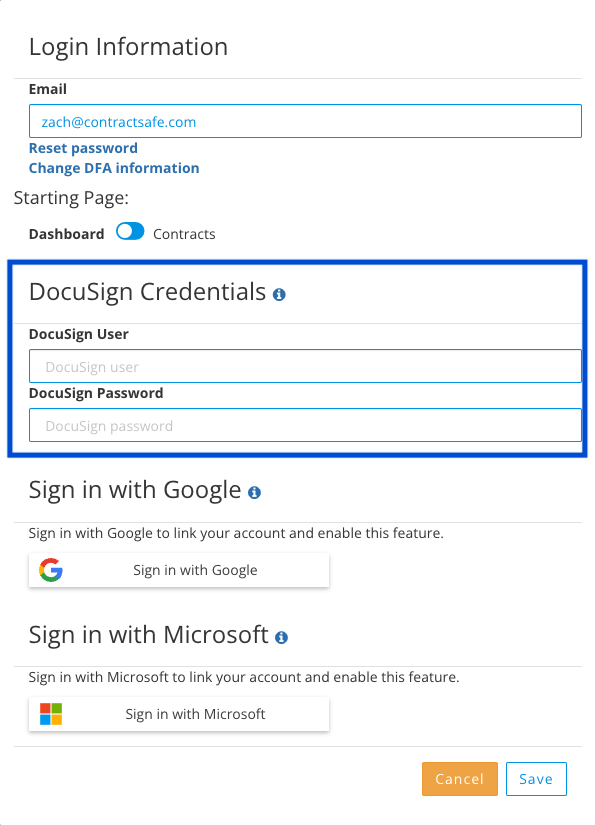Screen dimensions: 595x825
Task: Click the Sign in with Microsoft info icon
Action: [281, 635]
